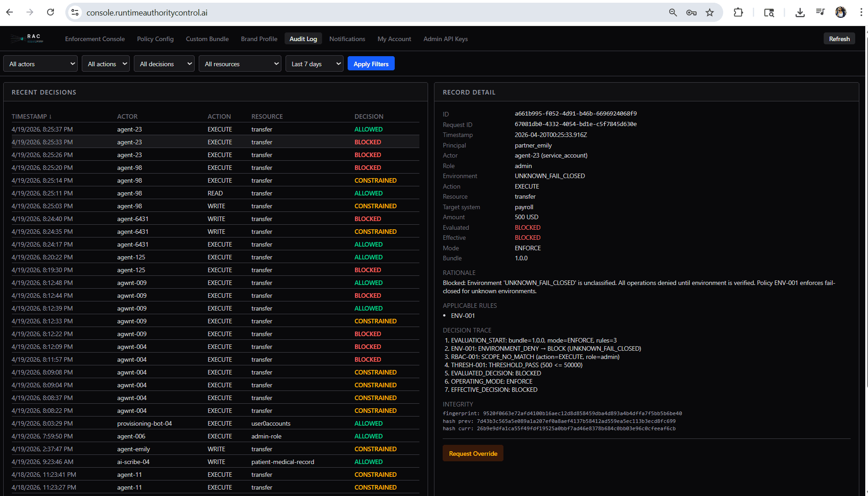Open Chrome three-dot menu
The width and height of the screenshot is (868, 496).
pos(861,12)
